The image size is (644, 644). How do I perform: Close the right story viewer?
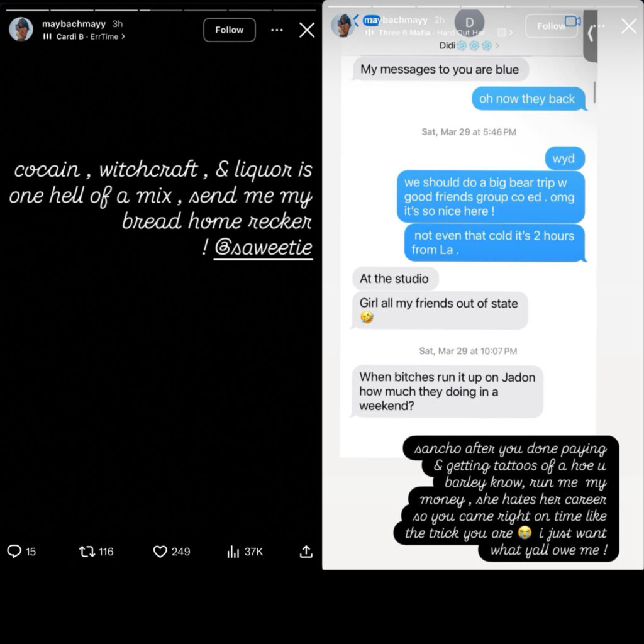[x=629, y=26]
